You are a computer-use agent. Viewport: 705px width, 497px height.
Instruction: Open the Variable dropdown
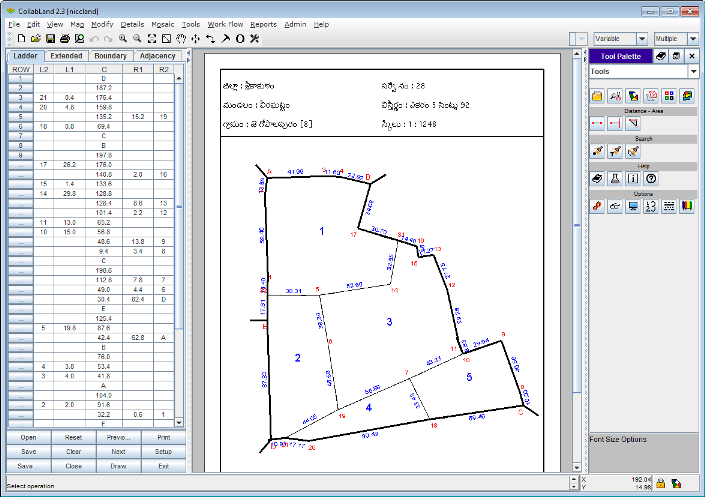click(x=642, y=39)
